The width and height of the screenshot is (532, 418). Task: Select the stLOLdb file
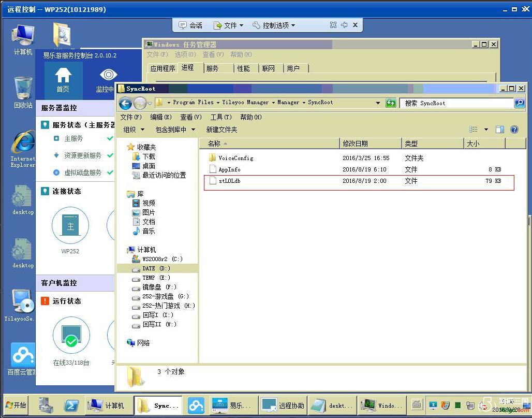(x=359, y=181)
